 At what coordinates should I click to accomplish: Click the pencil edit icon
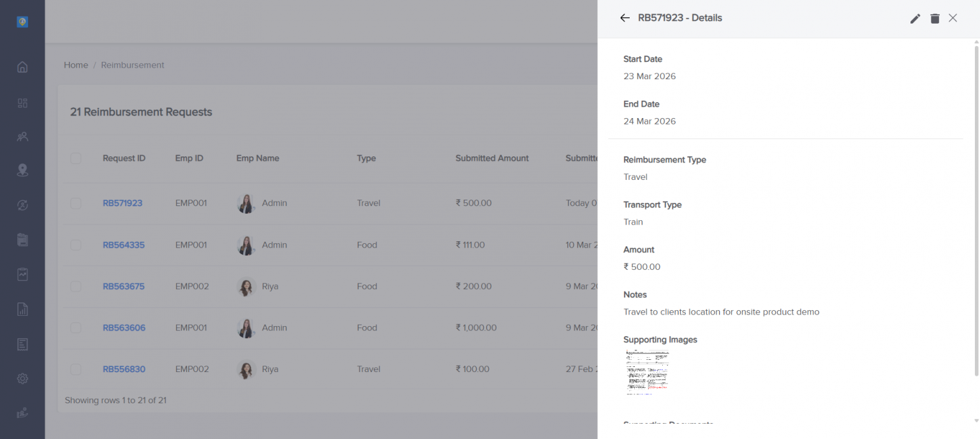pyautogui.click(x=915, y=19)
